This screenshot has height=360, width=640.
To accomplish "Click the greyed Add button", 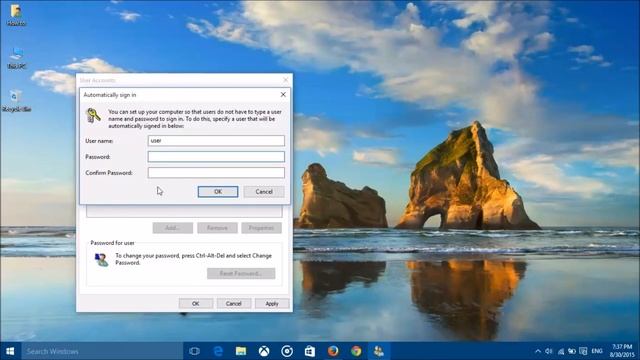I will click(173, 228).
